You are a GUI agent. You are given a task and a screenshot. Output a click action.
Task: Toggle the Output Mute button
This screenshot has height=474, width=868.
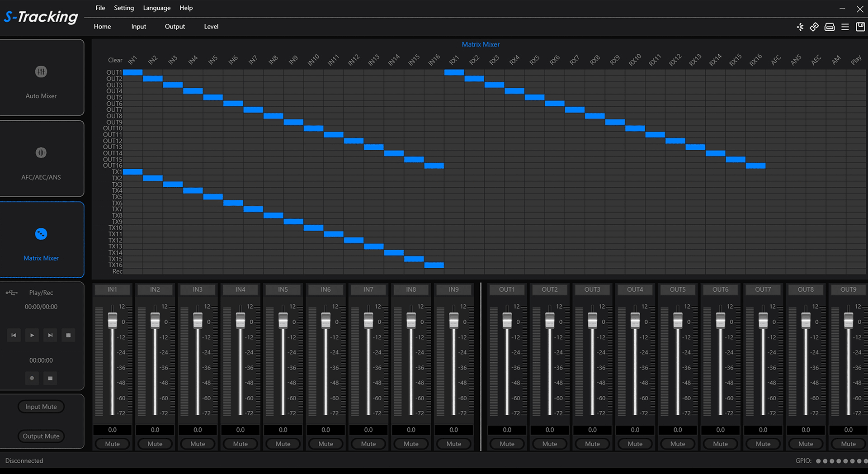[41, 436]
